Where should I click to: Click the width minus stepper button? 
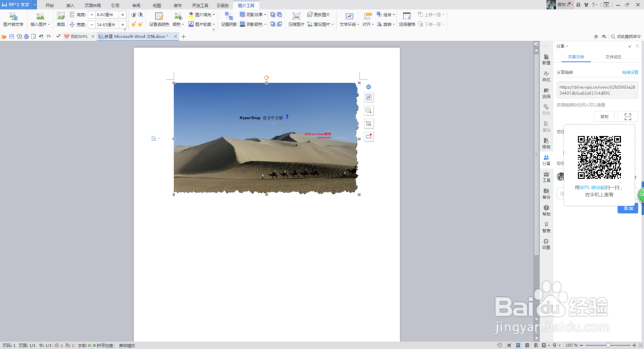point(91,24)
